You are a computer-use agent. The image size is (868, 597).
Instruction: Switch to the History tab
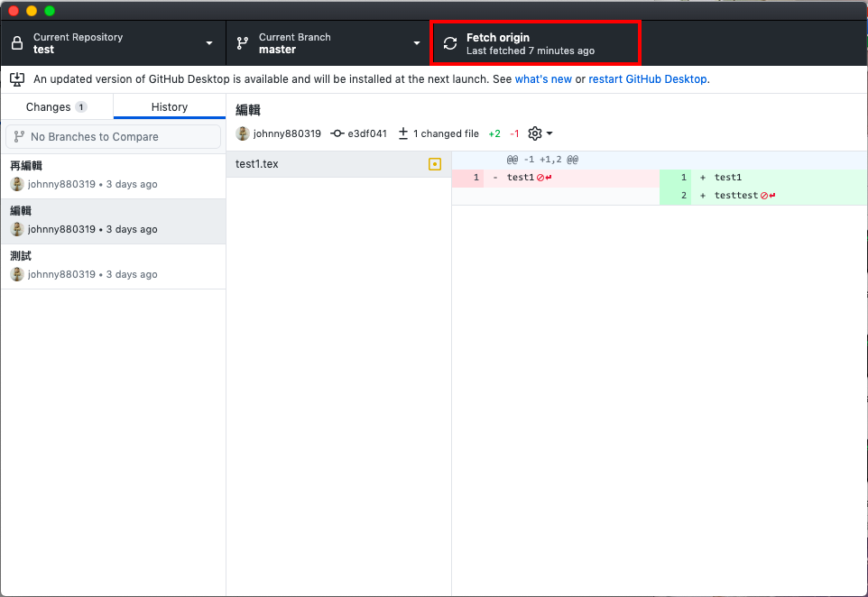click(170, 107)
